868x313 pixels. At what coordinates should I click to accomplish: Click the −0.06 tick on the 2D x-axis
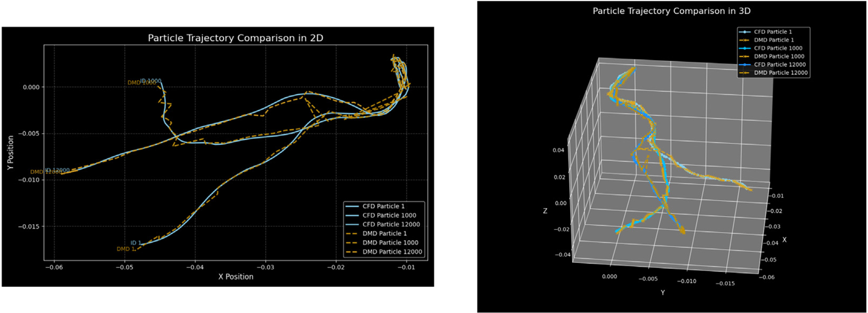[x=54, y=267]
